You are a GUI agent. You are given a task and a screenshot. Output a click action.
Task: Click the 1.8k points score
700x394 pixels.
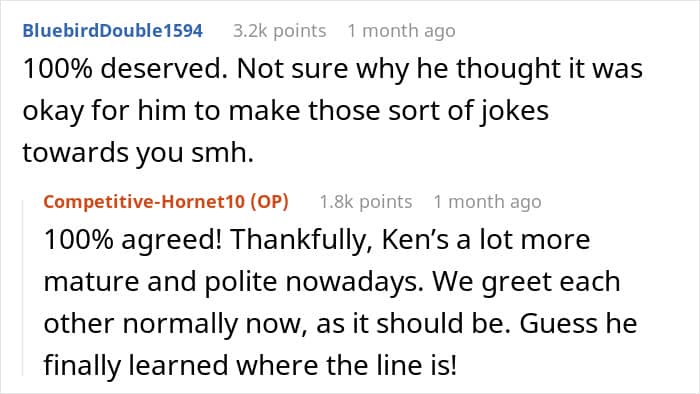[366, 202]
